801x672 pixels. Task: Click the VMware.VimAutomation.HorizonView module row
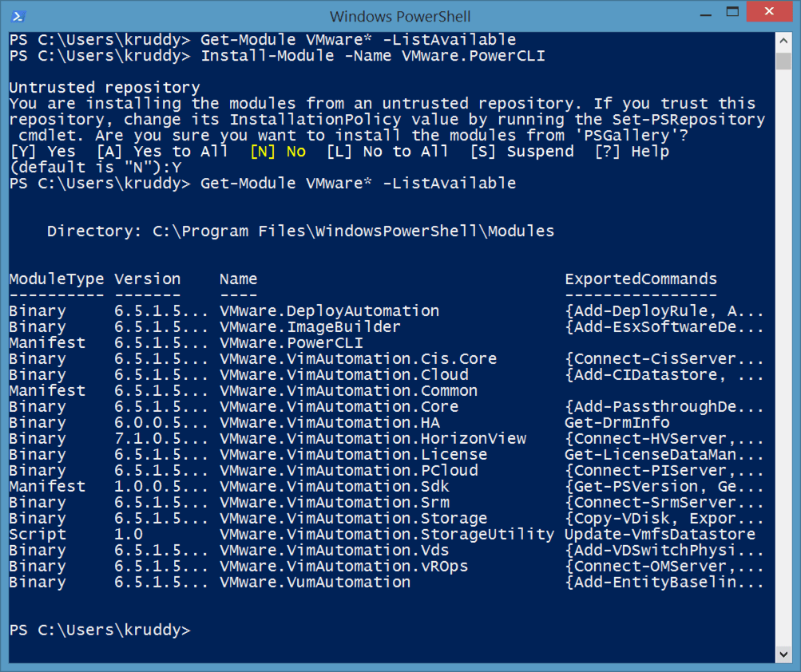tap(372, 439)
